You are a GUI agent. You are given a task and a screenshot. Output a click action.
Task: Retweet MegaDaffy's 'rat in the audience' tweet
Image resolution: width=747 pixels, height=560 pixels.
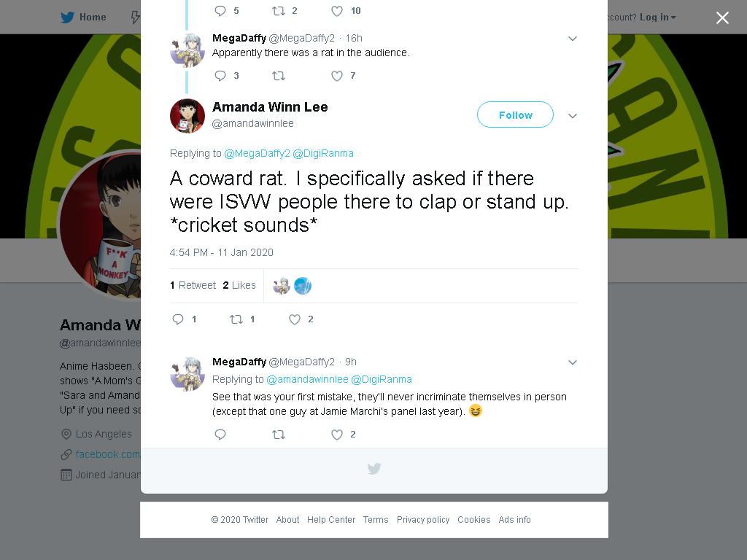[x=279, y=76]
